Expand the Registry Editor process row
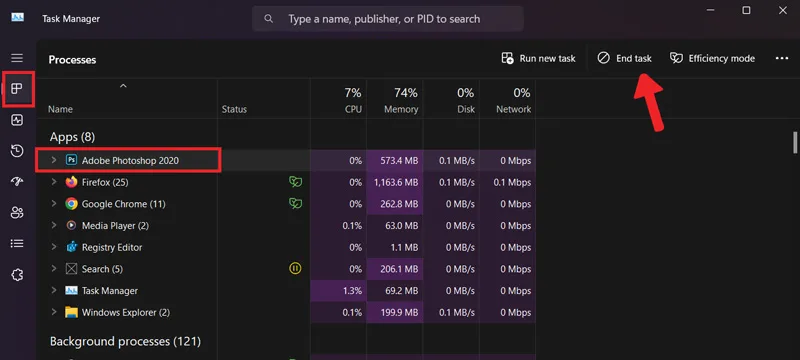 coord(54,247)
